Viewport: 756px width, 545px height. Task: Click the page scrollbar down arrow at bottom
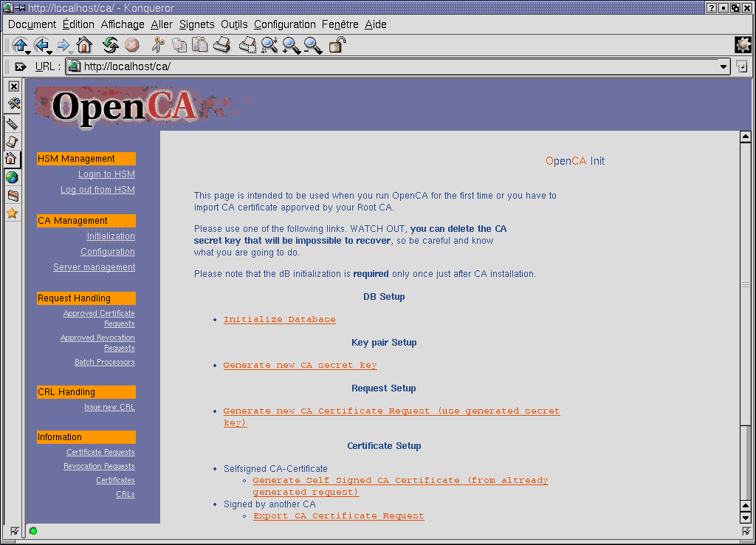click(746, 518)
